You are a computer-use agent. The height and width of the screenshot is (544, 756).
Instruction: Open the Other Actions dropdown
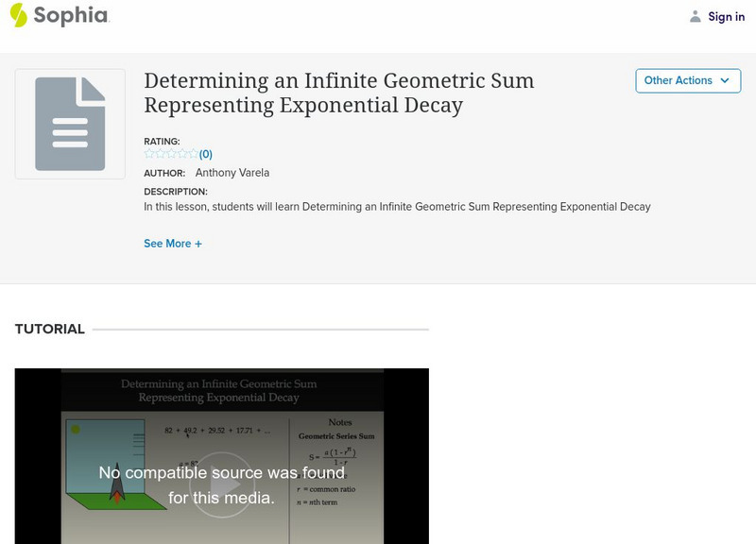pyautogui.click(x=688, y=81)
